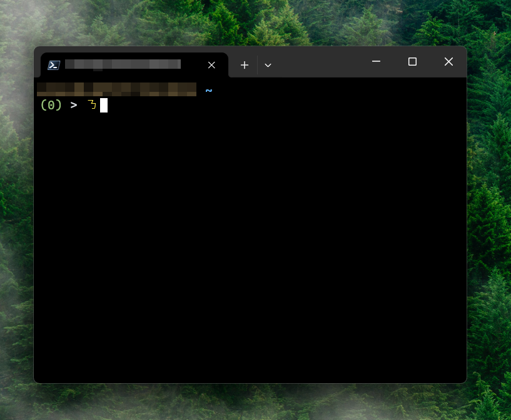Select the blurred terminal tab title

[x=123, y=64]
